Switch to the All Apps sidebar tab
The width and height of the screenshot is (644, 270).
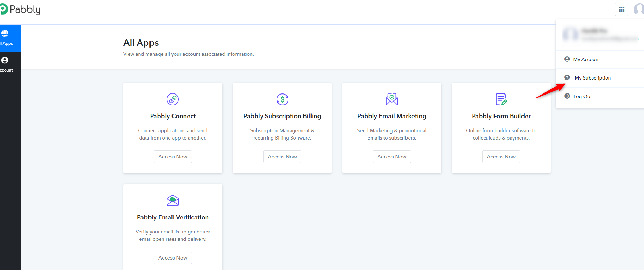(10, 38)
